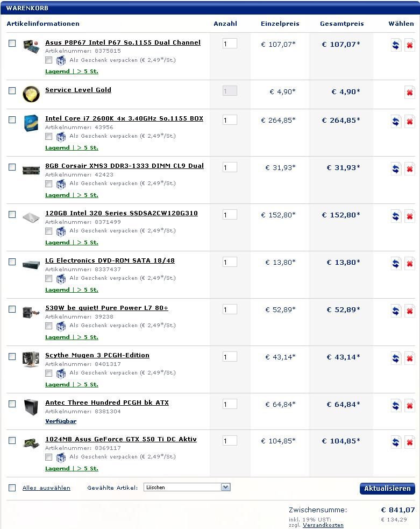This screenshot has height=529, width=420.
Task: Delete Scythe Mugen 3 using red X
Action: click(410, 358)
